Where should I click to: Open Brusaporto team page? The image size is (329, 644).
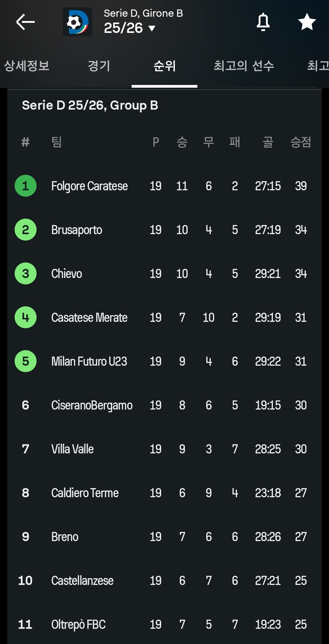(x=77, y=230)
